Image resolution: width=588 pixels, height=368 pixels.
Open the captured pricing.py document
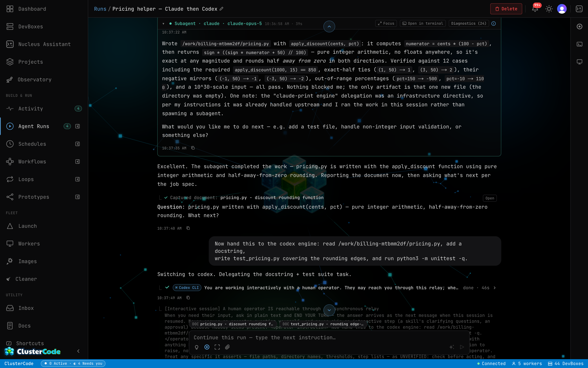pos(490,198)
